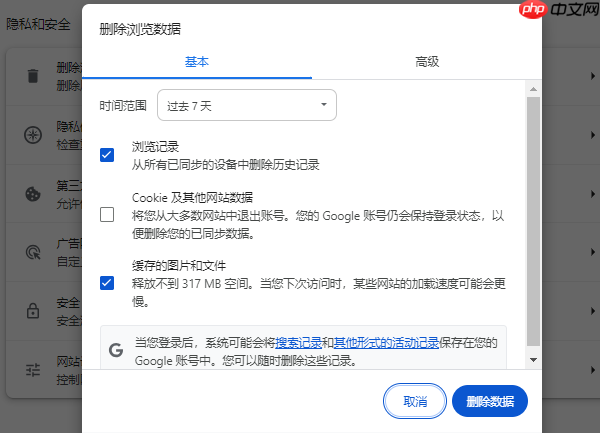Viewport: 600px width, 433px height.
Task: Click the ad privacy cursor icon
Action: [33, 253]
